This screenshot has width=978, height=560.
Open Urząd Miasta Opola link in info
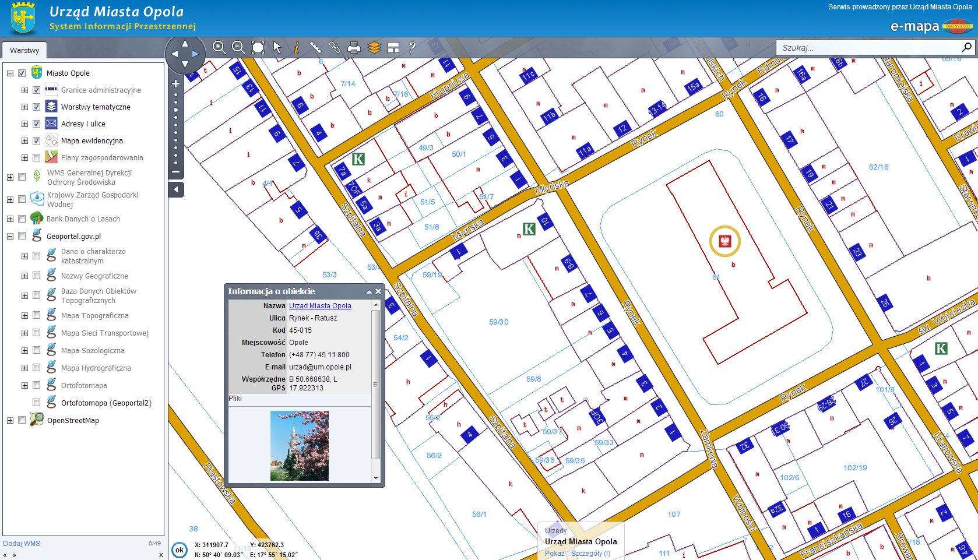pyautogui.click(x=320, y=306)
